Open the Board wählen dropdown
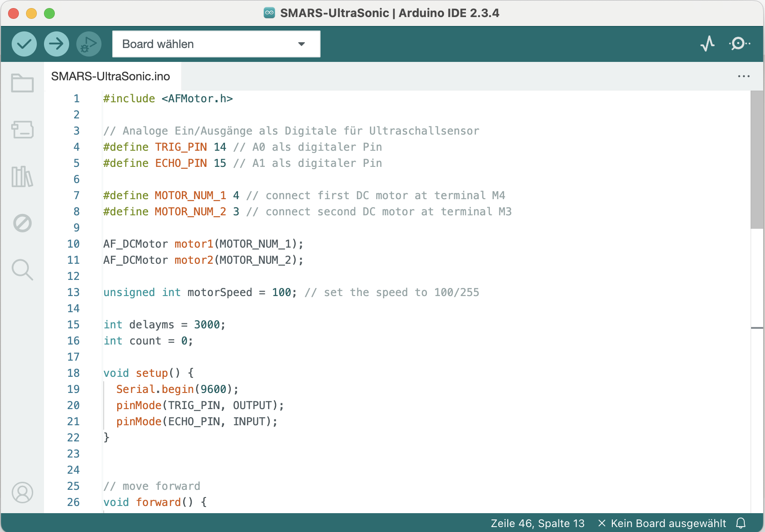The height and width of the screenshot is (532, 765). 216,44
